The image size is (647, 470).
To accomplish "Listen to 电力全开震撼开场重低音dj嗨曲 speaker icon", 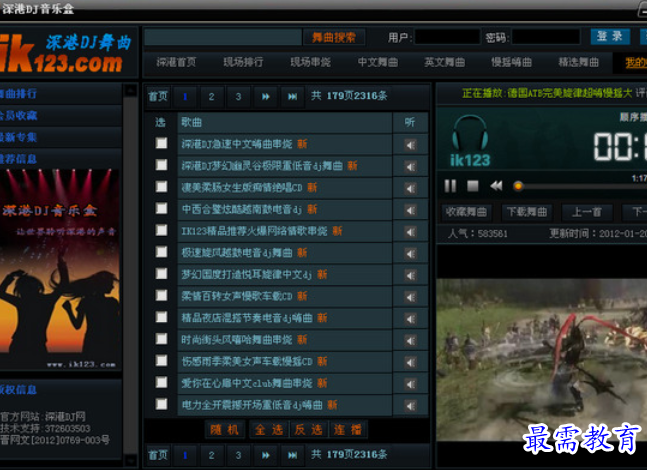I will [411, 406].
